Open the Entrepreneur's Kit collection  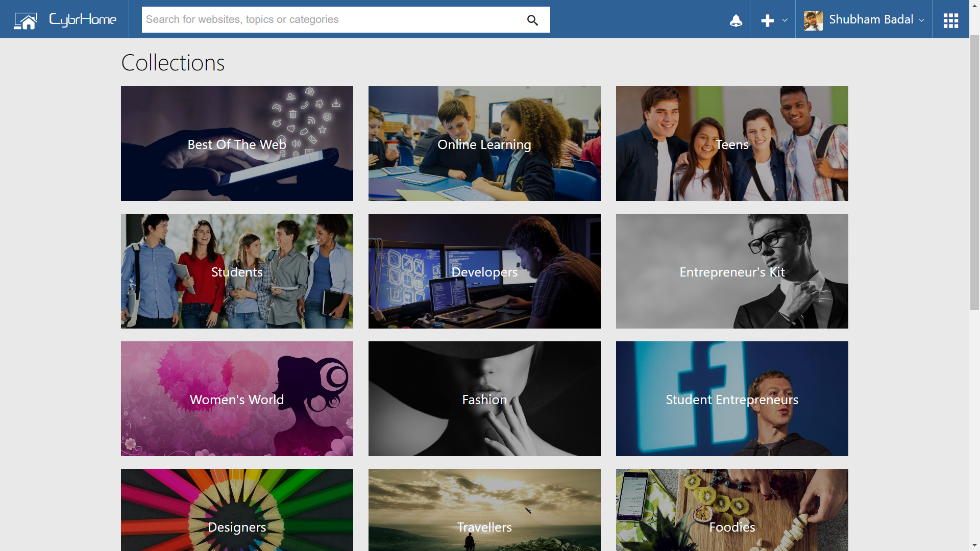point(732,271)
